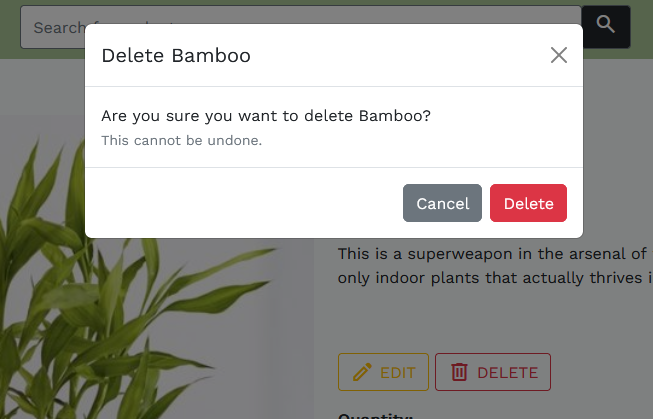Image resolution: width=653 pixels, height=419 pixels.
Task: Click the yellow outlined EDIT label
Action: (397, 373)
